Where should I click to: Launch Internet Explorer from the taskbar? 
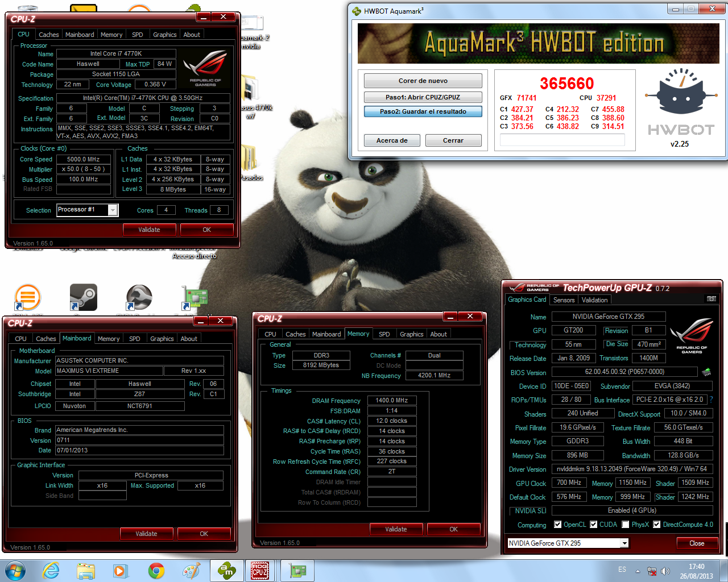point(51,571)
